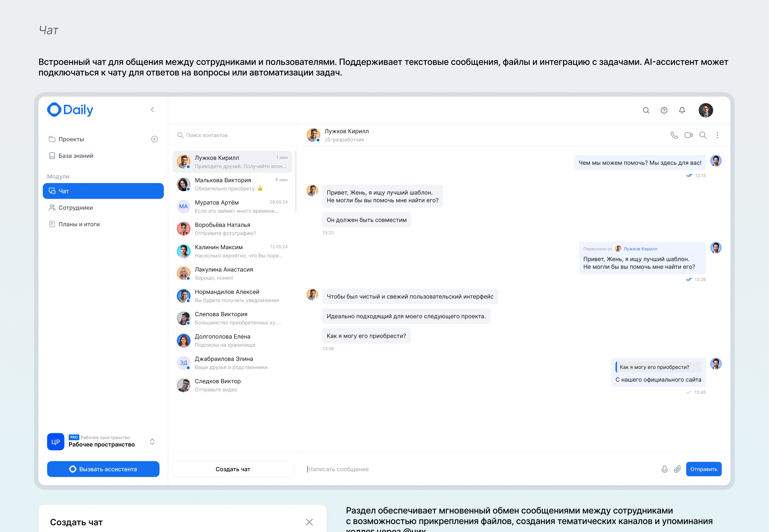This screenshot has width=769, height=532.
Task: Start a video call from the chat header
Action: (688, 135)
